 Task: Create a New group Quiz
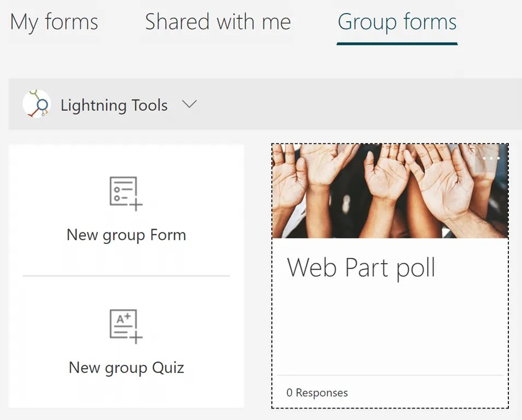pos(125,367)
